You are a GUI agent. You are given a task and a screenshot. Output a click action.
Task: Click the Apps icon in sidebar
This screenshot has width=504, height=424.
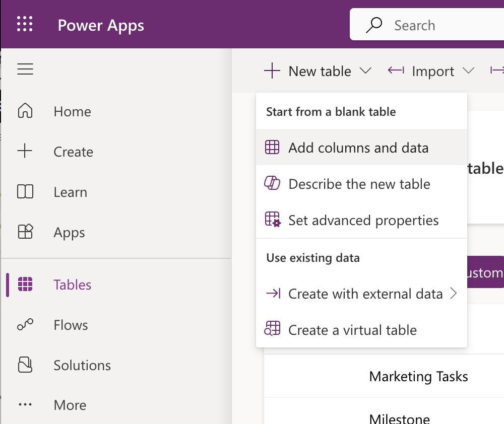coord(25,232)
